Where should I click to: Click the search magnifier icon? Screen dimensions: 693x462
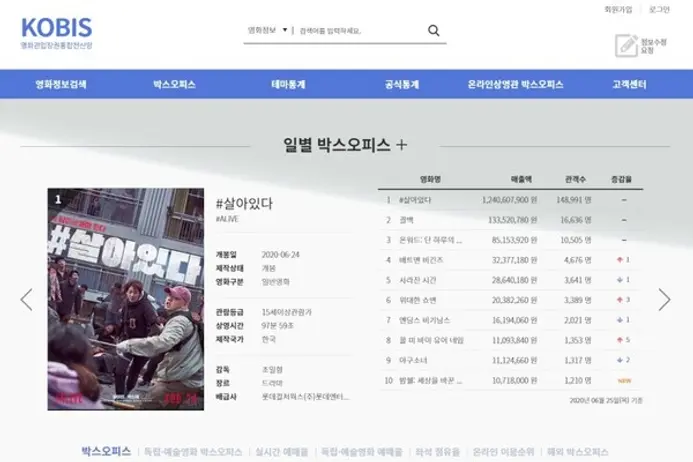[x=434, y=30]
